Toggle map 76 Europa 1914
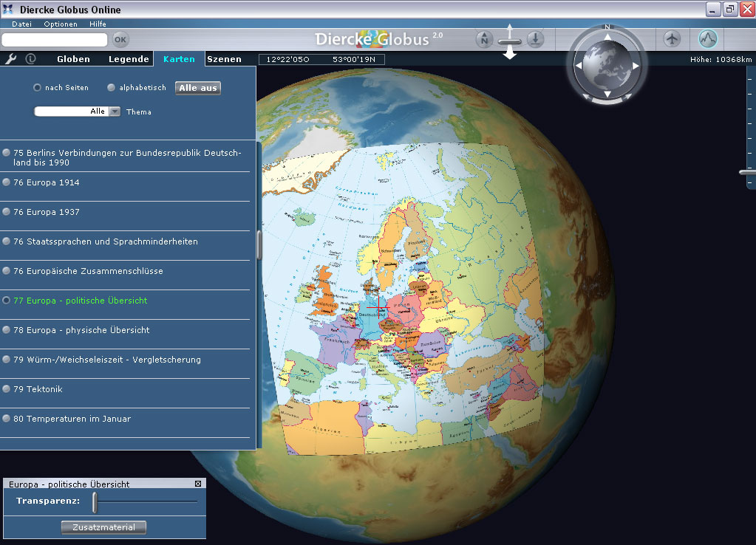This screenshot has width=756, height=545. click(7, 182)
